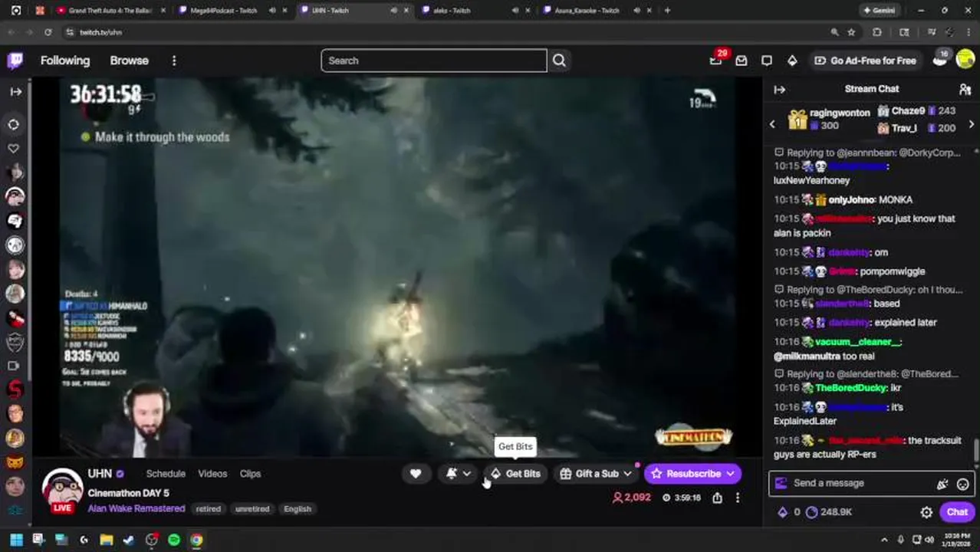Go to Browse page

click(x=129, y=61)
